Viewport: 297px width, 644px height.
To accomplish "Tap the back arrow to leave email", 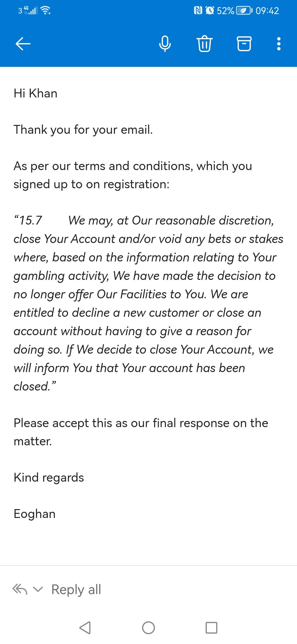I will click(23, 44).
